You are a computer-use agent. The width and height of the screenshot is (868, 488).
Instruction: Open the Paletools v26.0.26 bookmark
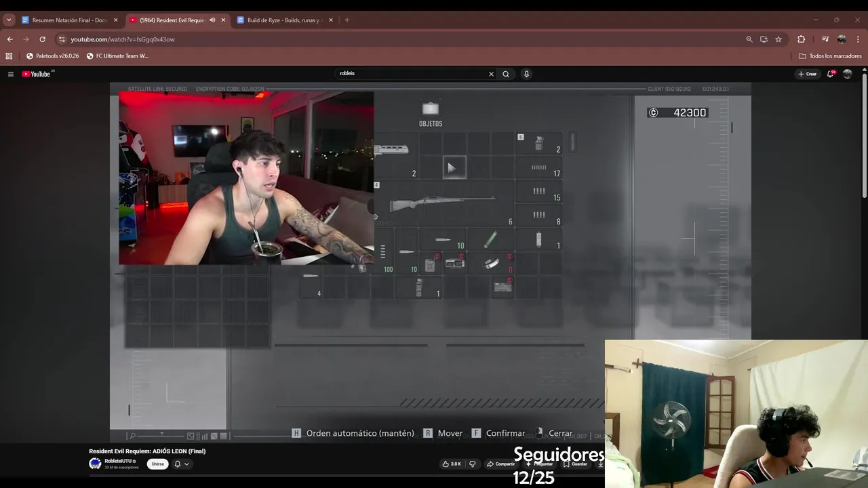[x=52, y=56]
